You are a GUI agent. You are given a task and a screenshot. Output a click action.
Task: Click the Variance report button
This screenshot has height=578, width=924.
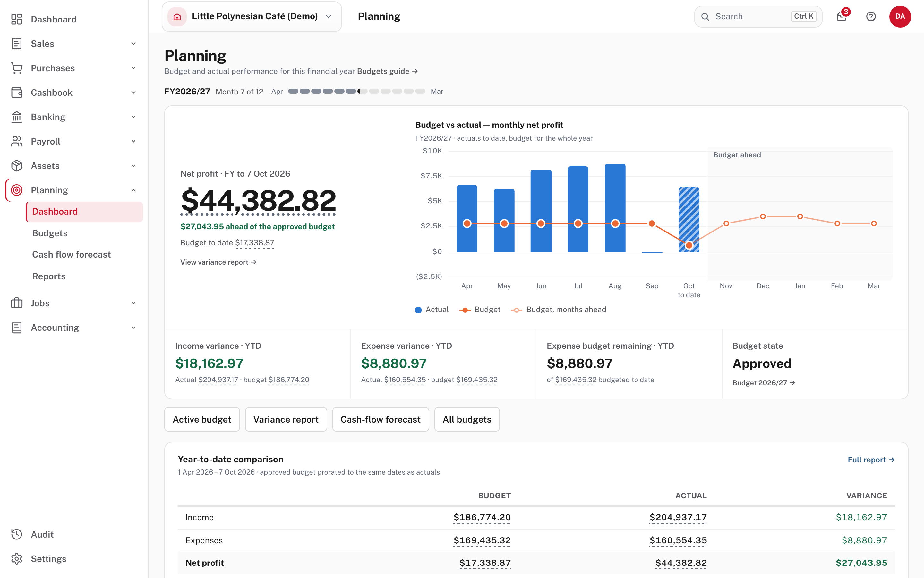click(286, 419)
